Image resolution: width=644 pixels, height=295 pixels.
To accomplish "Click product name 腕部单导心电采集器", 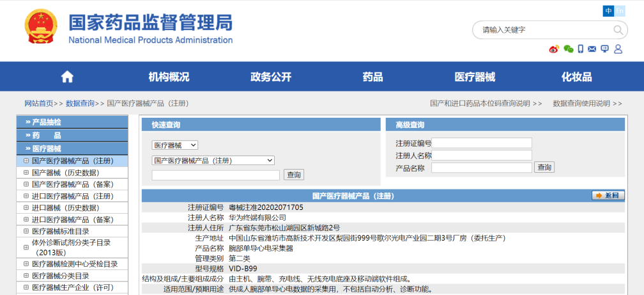I will coord(261,248).
